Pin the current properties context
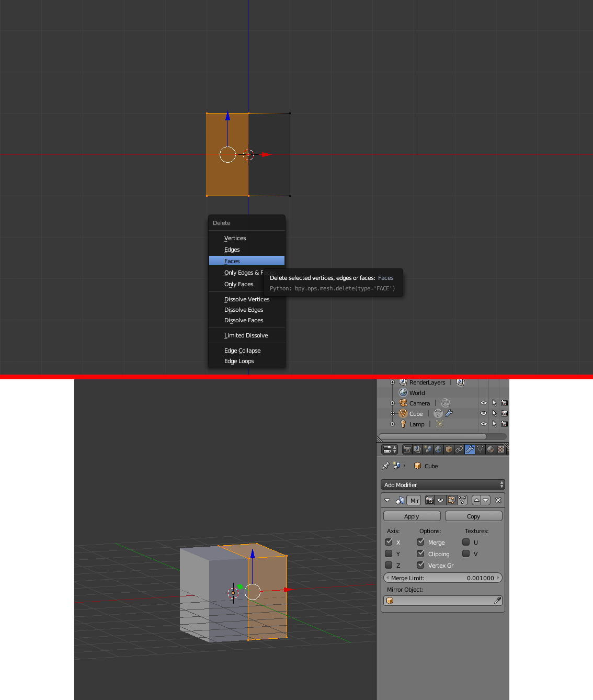The height and width of the screenshot is (700, 593). click(386, 466)
